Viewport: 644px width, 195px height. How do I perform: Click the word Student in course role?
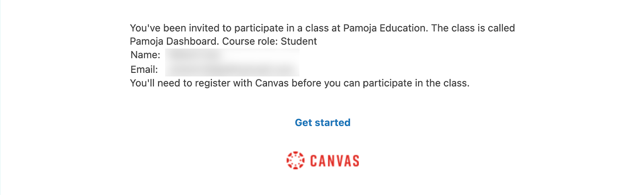tap(299, 41)
